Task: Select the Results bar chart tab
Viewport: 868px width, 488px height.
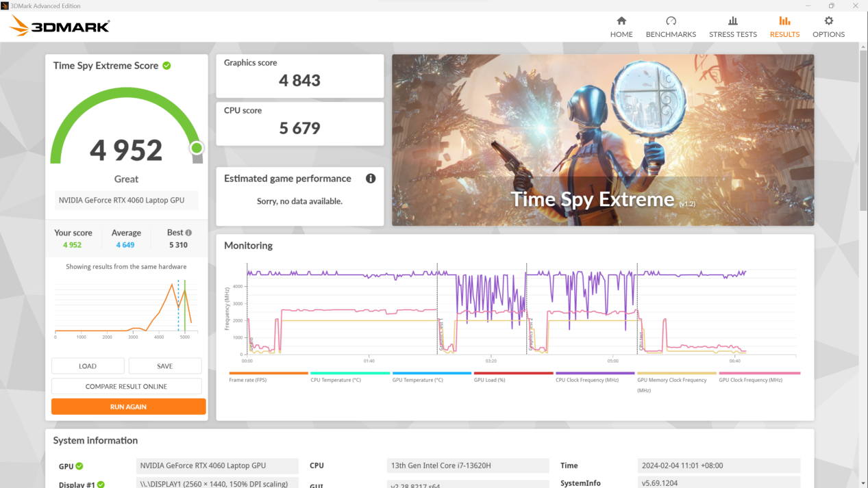Action: (x=784, y=21)
